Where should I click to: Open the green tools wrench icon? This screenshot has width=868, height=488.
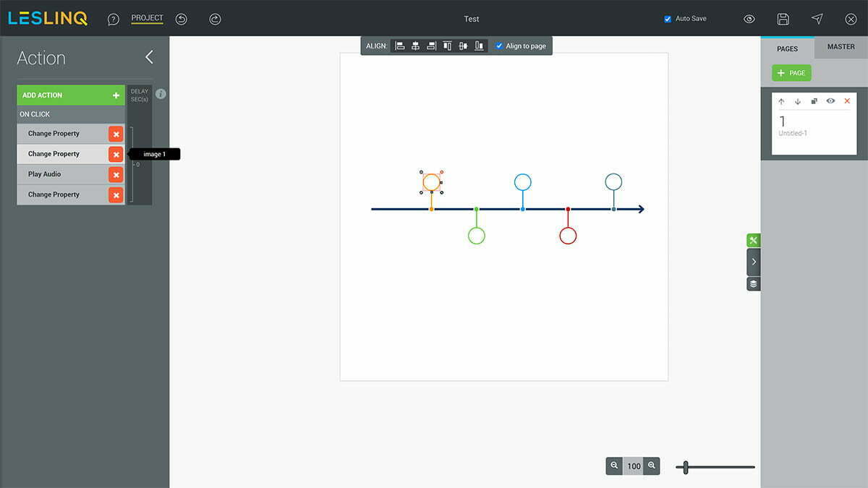(x=753, y=241)
